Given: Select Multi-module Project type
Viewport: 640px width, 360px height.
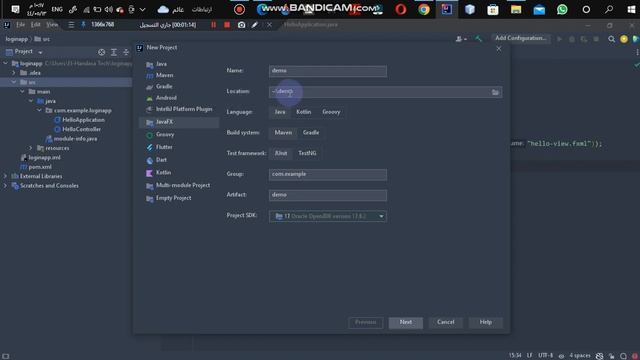Looking at the screenshot, I should [183, 185].
